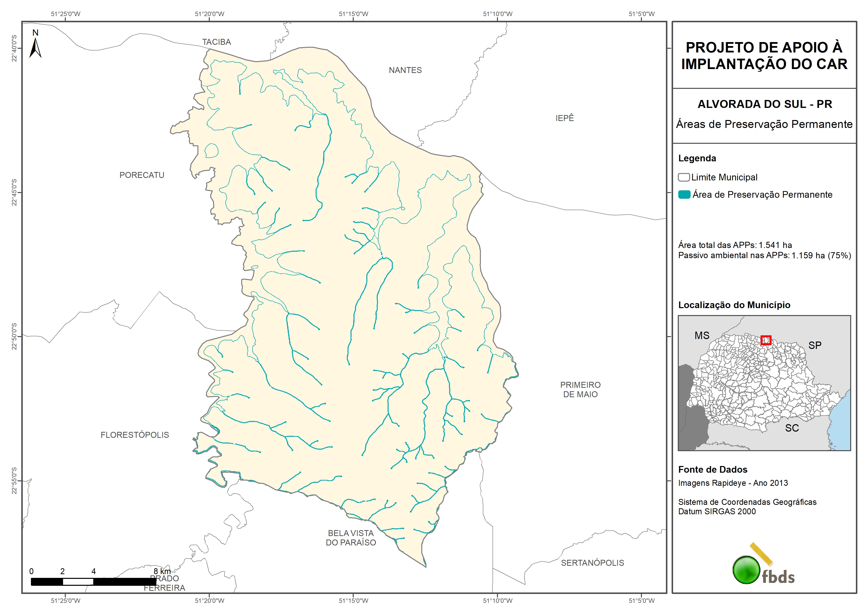Click the IEPÊ municipality label
This screenshot has width=868, height=614.
(x=564, y=118)
